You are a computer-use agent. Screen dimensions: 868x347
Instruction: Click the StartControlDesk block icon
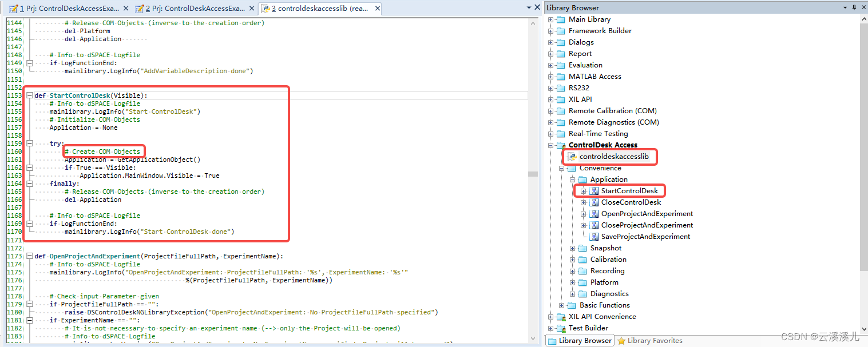tap(594, 191)
